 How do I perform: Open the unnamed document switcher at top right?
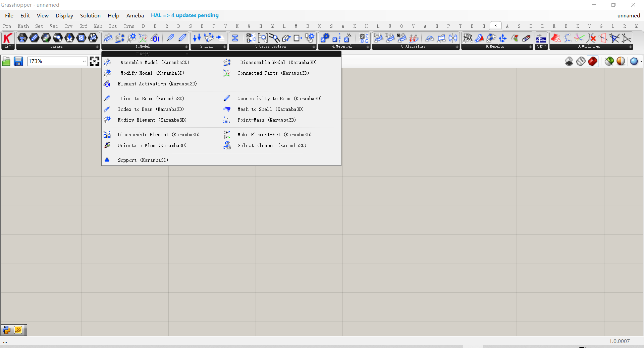[629, 15]
